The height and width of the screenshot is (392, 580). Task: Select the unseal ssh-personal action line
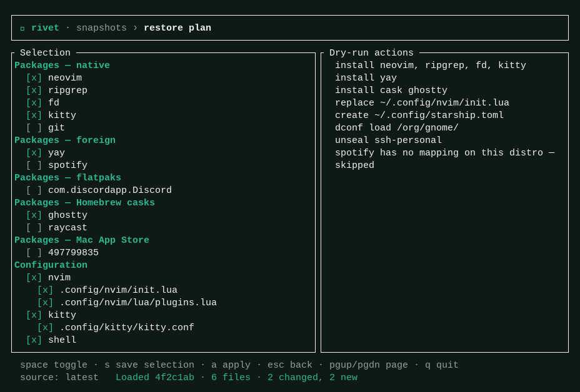388,140
